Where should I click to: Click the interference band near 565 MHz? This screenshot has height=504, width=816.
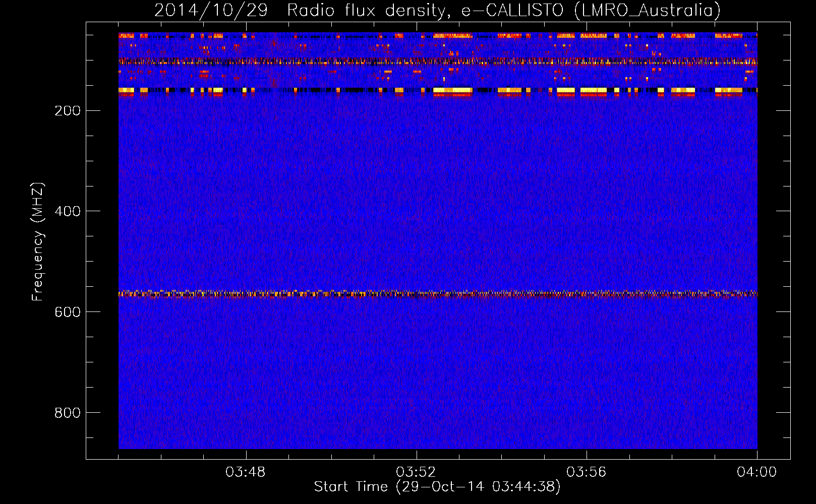(438, 294)
